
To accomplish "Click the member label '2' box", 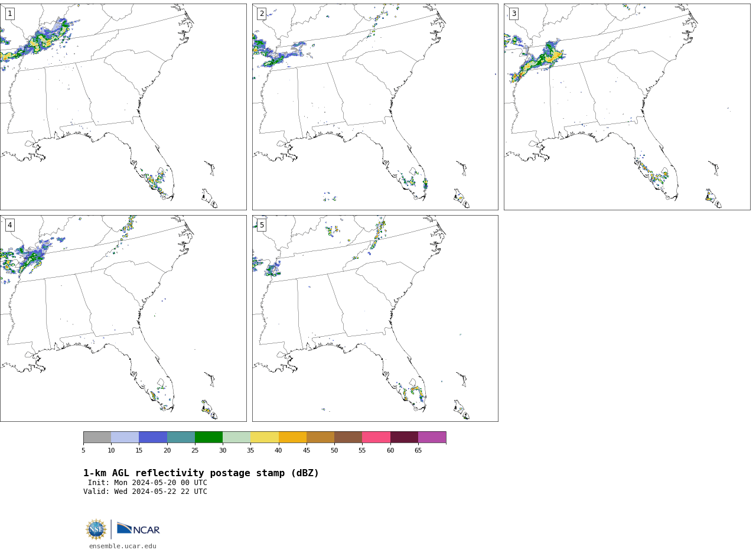I will pos(262,14).
